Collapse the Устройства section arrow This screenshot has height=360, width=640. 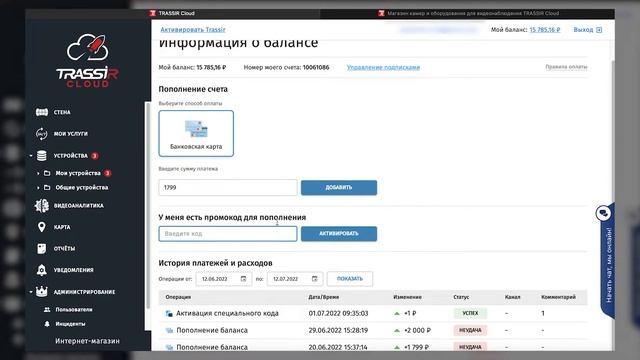click(31, 156)
